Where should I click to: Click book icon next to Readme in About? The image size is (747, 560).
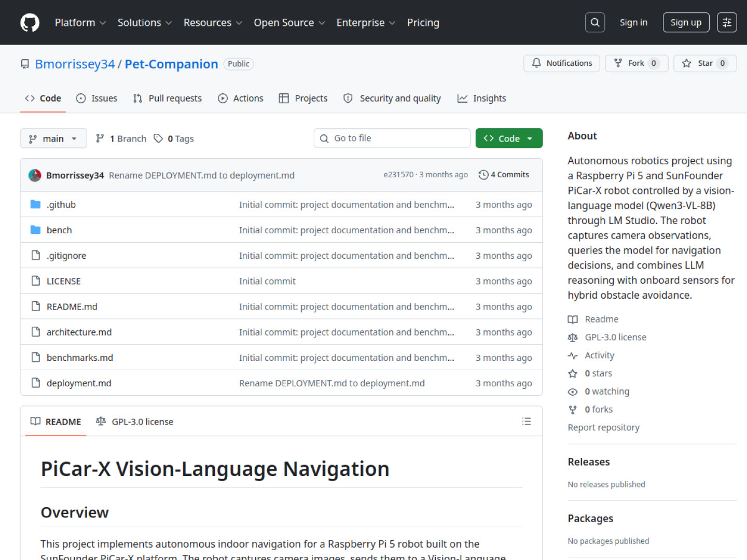pyautogui.click(x=573, y=319)
